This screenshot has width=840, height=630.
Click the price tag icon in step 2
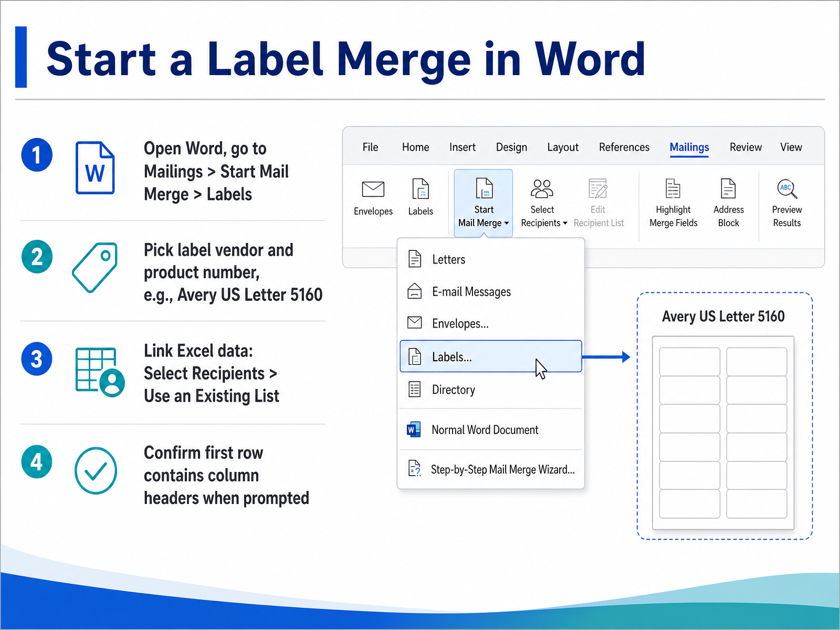click(95, 267)
